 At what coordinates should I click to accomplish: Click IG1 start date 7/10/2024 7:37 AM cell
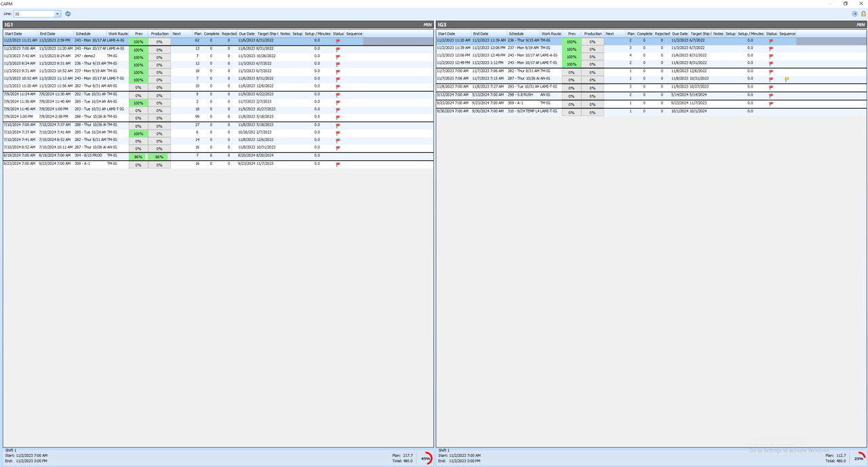(20, 132)
